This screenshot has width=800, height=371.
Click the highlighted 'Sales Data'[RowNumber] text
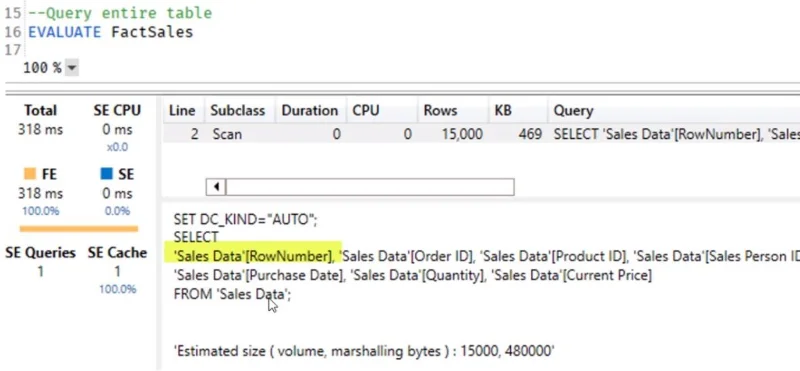(253, 256)
